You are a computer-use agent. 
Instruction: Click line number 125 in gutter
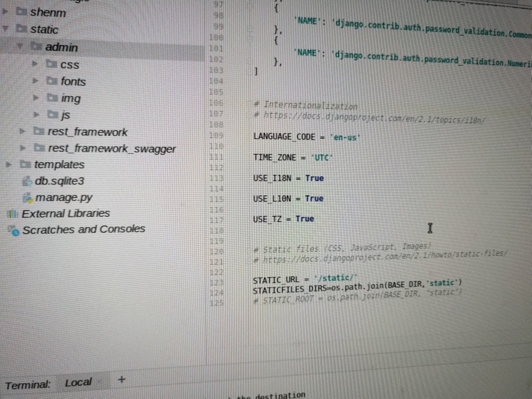(x=216, y=302)
